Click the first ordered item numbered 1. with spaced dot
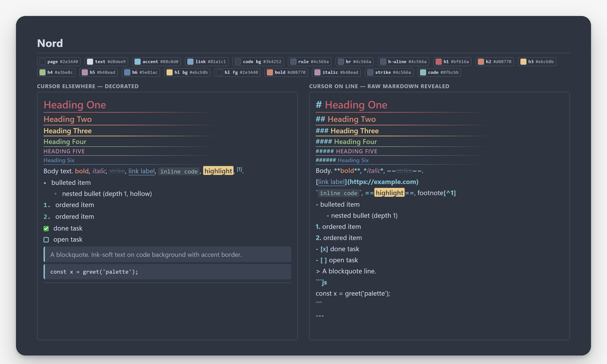 69,205
